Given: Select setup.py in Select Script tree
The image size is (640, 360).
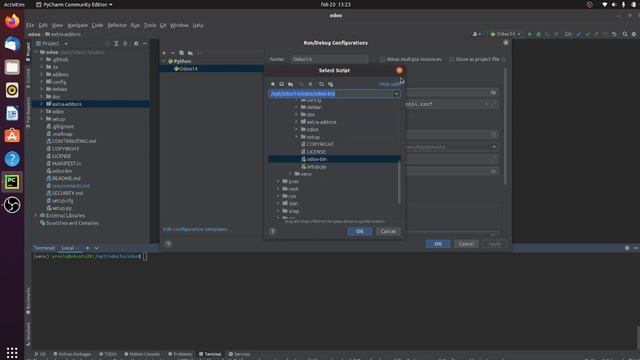Looking at the screenshot, I should pos(316,167).
